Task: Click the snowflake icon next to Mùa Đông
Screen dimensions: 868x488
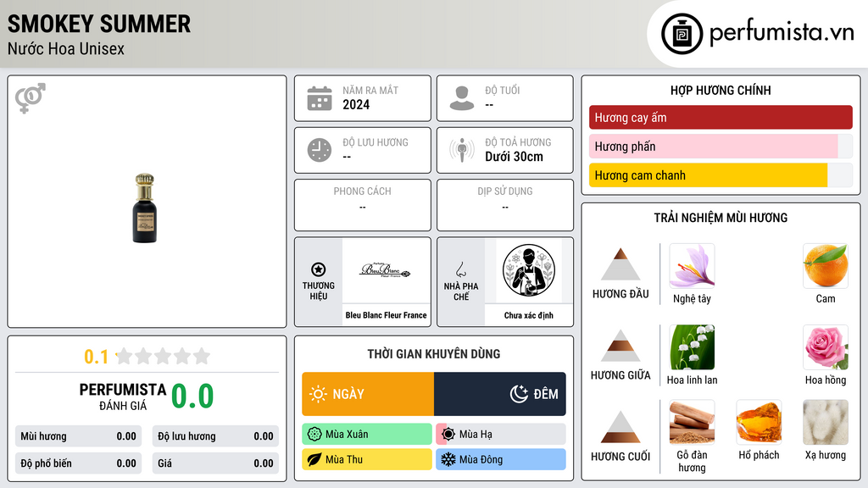Action: [x=448, y=459]
